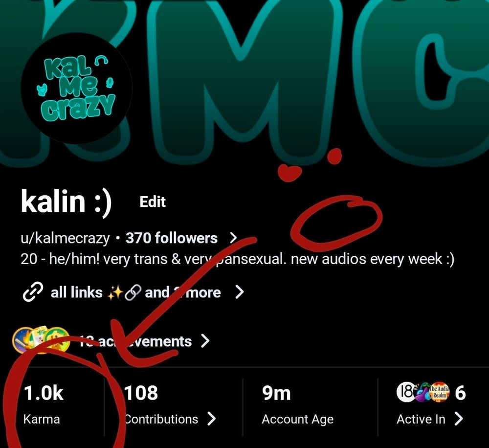Click the Edit profile button

click(x=153, y=202)
